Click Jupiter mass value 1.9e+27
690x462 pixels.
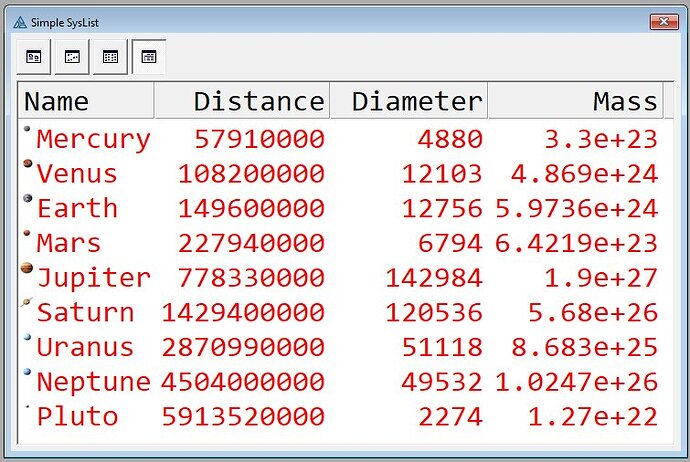pos(601,278)
